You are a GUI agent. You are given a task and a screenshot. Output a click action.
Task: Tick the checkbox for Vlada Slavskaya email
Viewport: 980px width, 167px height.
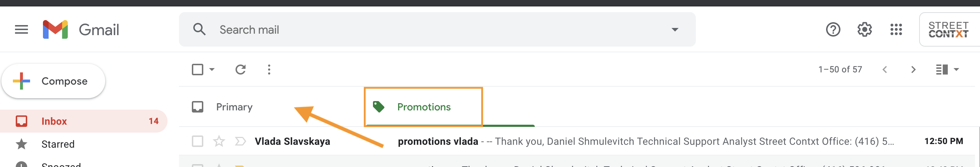tap(198, 142)
